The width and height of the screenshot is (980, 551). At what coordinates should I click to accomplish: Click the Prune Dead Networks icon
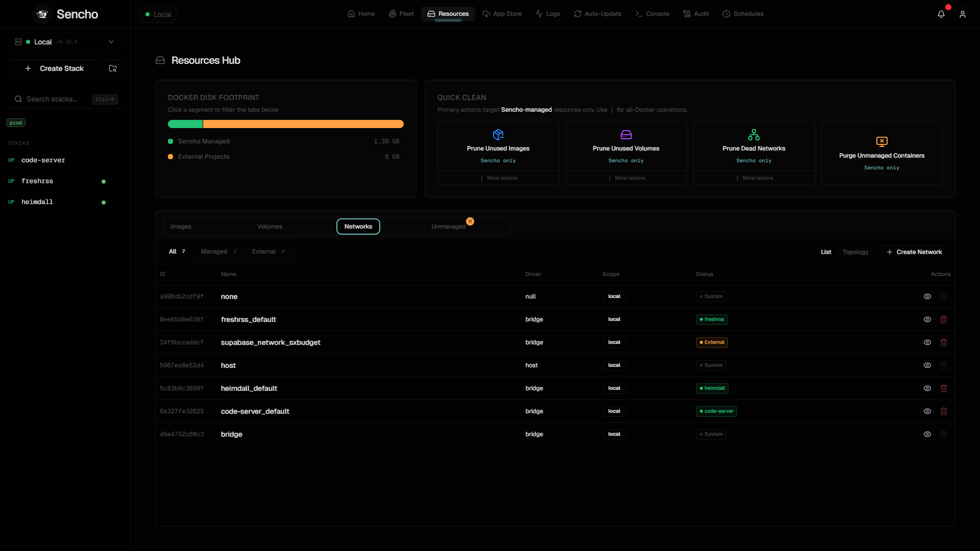pos(754,134)
